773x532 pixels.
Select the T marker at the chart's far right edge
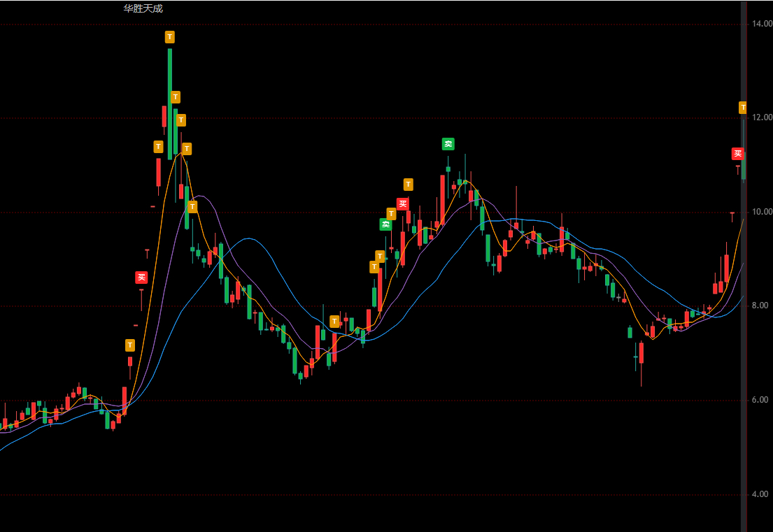pyautogui.click(x=742, y=108)
